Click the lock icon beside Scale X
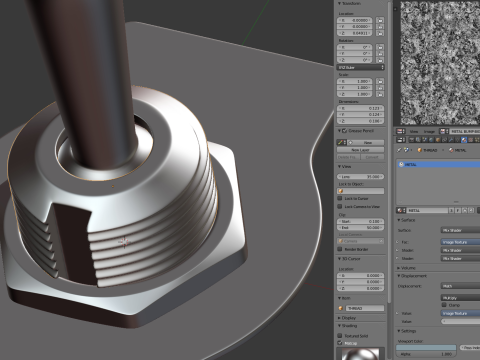Image resolution: width=480 pixels, height=360 pixels. coord(380,81)
